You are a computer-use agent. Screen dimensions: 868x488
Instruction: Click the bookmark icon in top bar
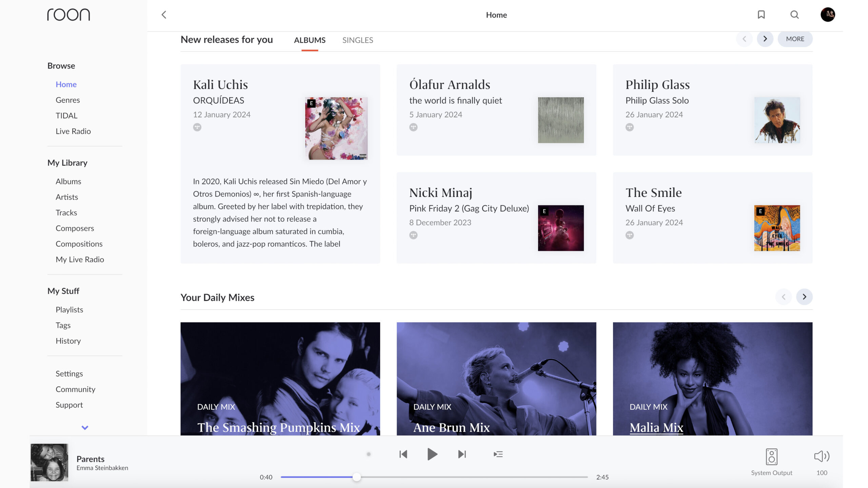coord(761,15)
